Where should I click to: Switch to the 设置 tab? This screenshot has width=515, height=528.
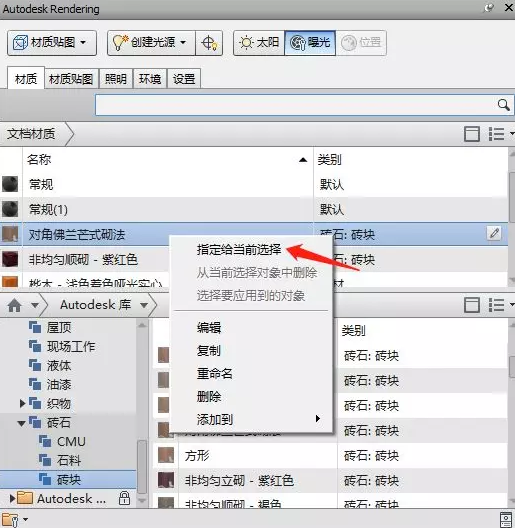[x=184, y=79]
